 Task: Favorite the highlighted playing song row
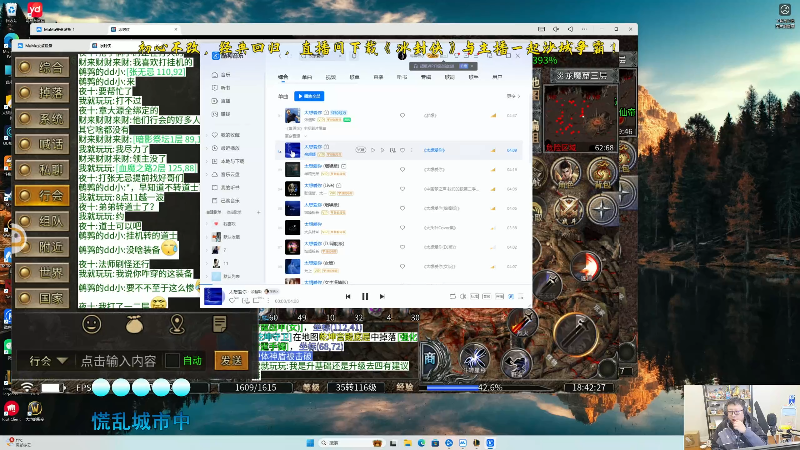[402, 150]
